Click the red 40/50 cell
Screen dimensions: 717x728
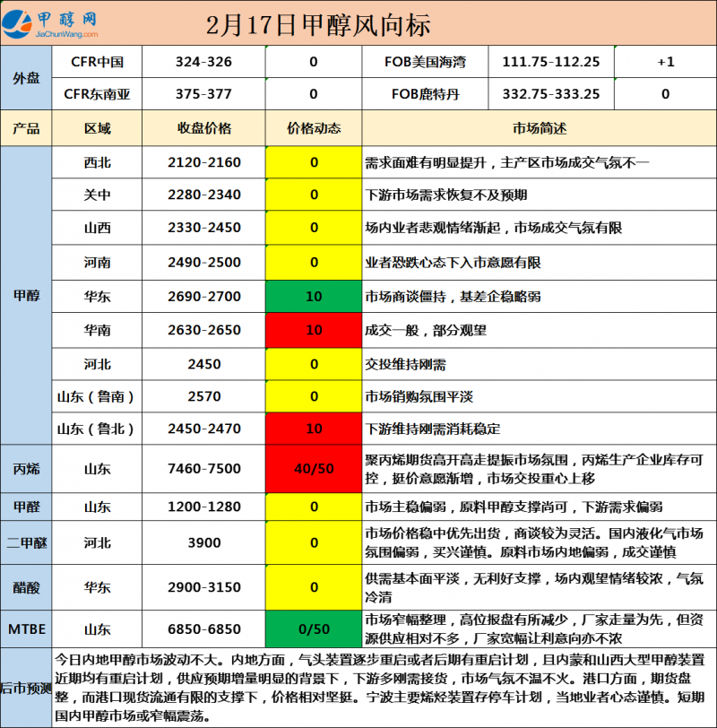(x=314, y=469)
